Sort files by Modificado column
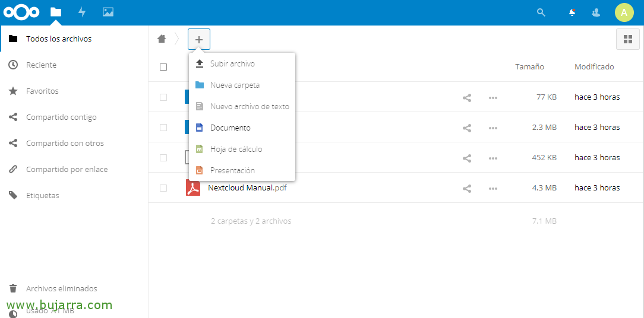644x318 pixels. (594, 67)
